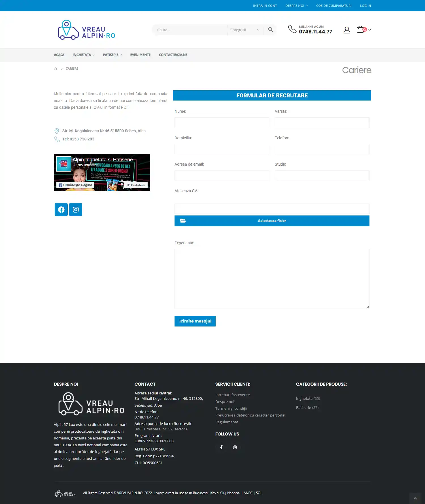
Task: Click the footer Vreau Alpin logo
Action: coord(91,404)
